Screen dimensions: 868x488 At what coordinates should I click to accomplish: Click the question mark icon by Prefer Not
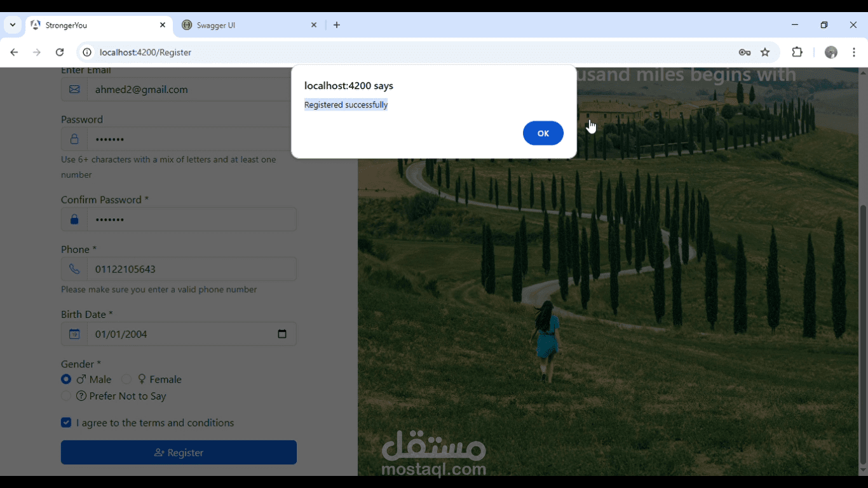[x=81, y=396]
